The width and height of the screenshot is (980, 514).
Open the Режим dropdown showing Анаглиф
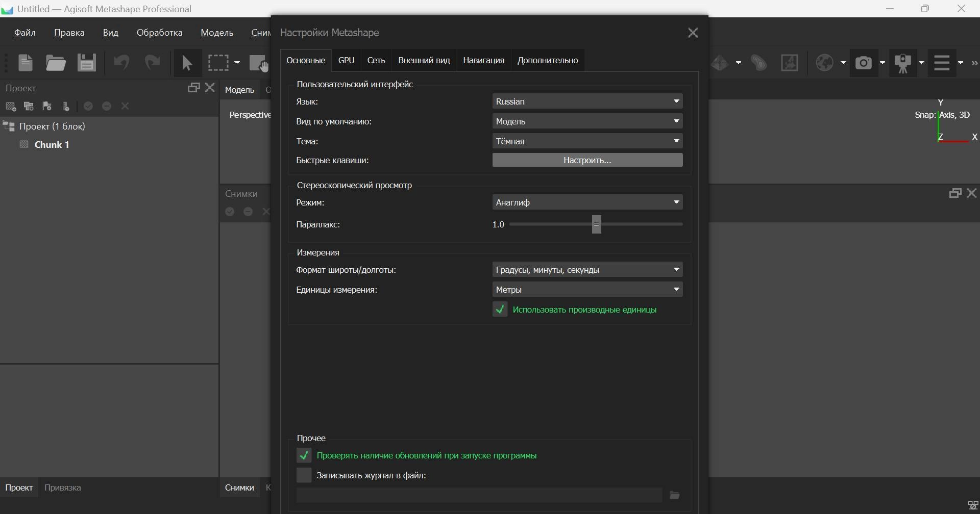(587, 202)
